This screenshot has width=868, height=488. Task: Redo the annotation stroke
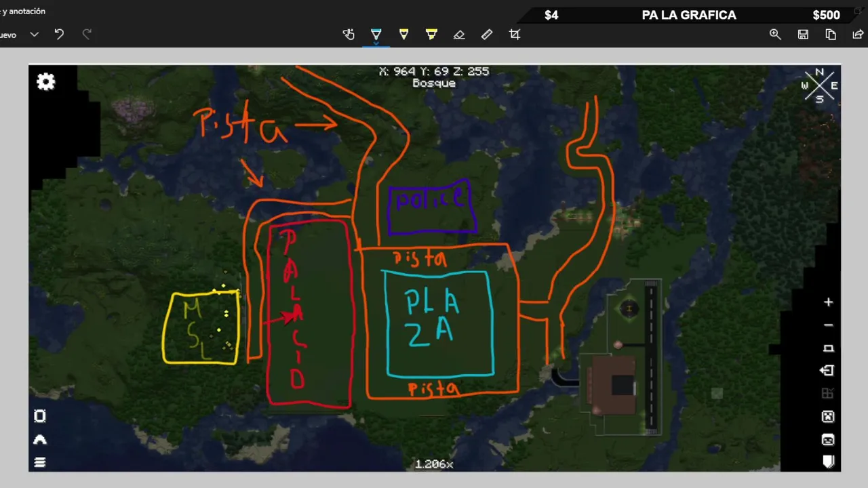pos(87,35)
